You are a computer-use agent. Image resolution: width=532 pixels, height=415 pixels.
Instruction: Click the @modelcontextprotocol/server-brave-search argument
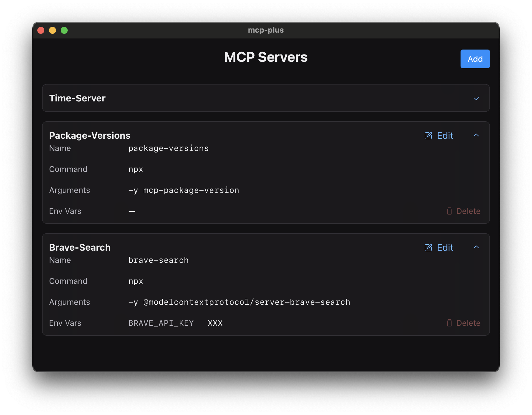tap(247, 302)
